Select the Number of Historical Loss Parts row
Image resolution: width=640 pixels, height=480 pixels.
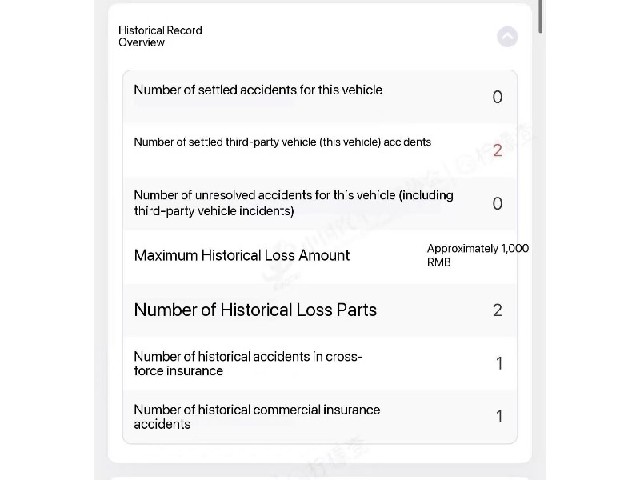[320, 310]
